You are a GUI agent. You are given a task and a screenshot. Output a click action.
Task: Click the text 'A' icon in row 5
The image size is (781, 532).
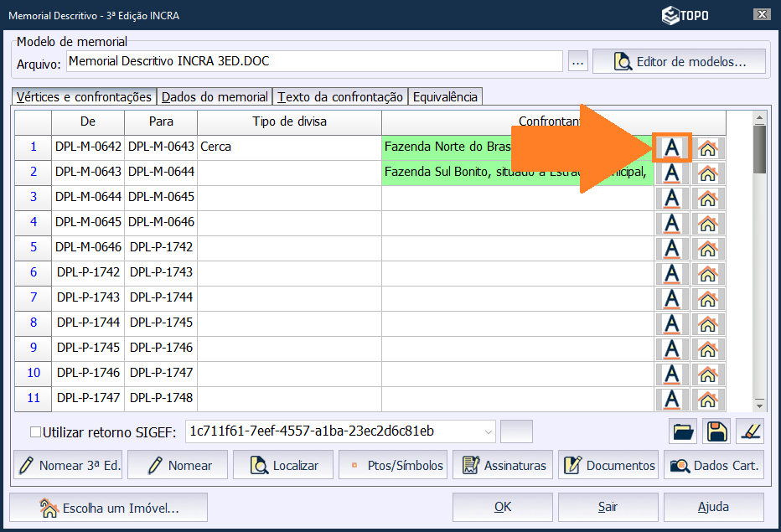[x=671, y=248]
